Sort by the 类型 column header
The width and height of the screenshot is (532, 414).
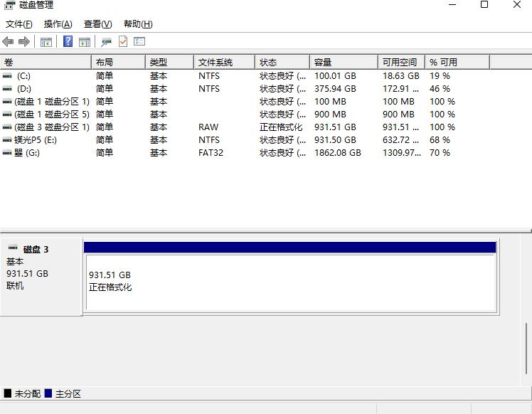(170, 63)
